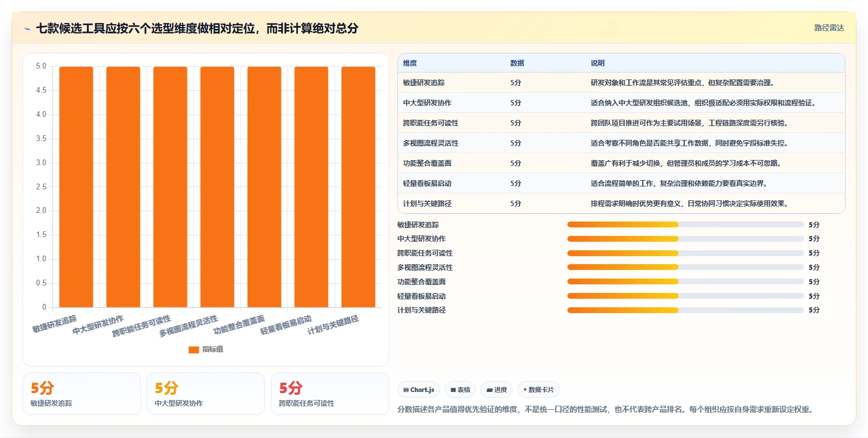Click the 跨职能任务可读性 bar in the chart
Viewport: 868px width, 438px height.
click(x=170, y=187)
